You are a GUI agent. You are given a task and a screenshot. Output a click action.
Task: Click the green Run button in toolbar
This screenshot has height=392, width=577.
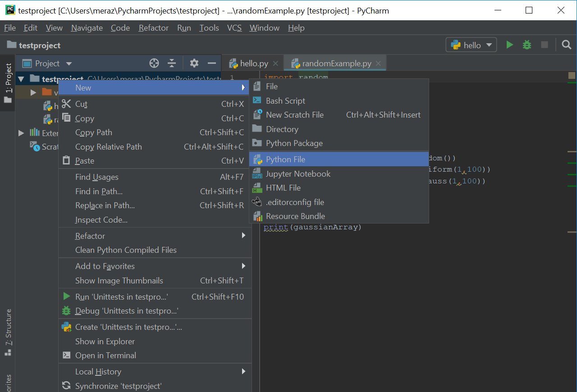click(x=509, y=45)
